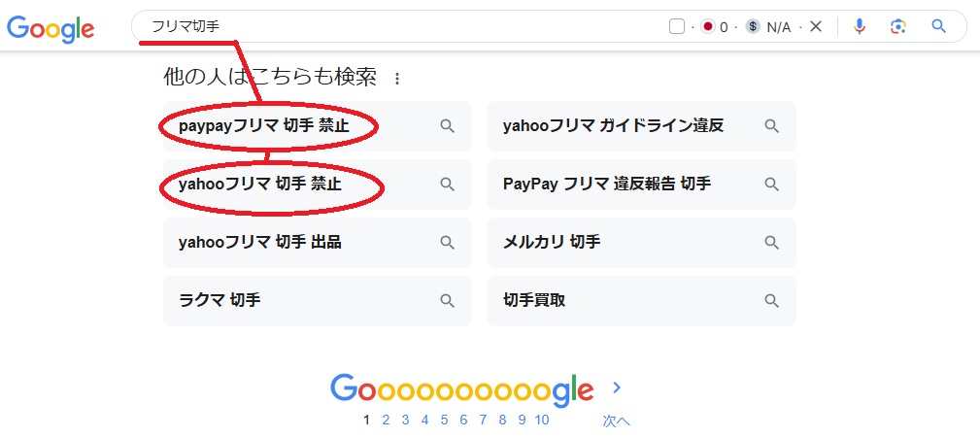The height and width of the screenshot is (438, 980).
Task: Select related search PayPay フリマ 違反報告 切手
Action: point(641,185)
